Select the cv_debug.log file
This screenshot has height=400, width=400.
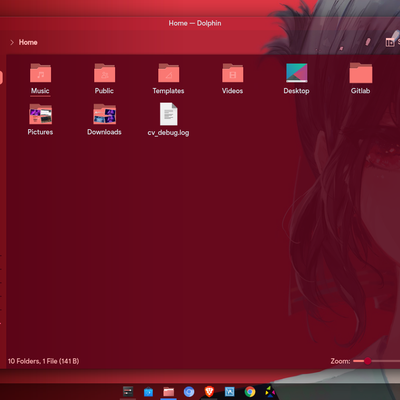168,120
